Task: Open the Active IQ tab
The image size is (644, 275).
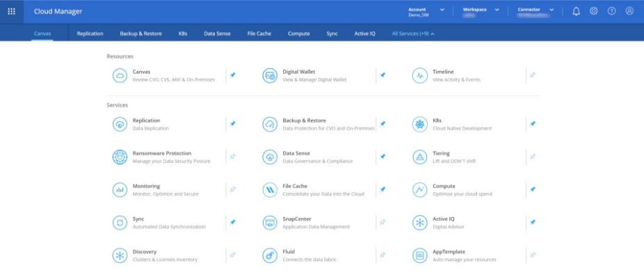Action: point(364,33)
